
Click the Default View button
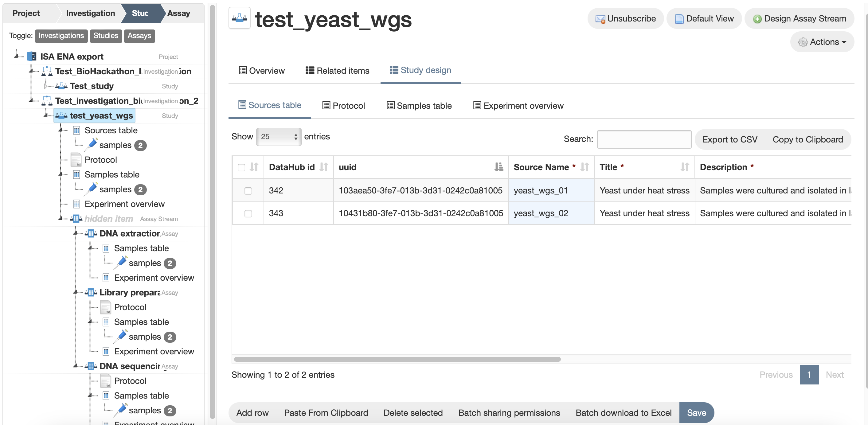(x=704, y=18)
